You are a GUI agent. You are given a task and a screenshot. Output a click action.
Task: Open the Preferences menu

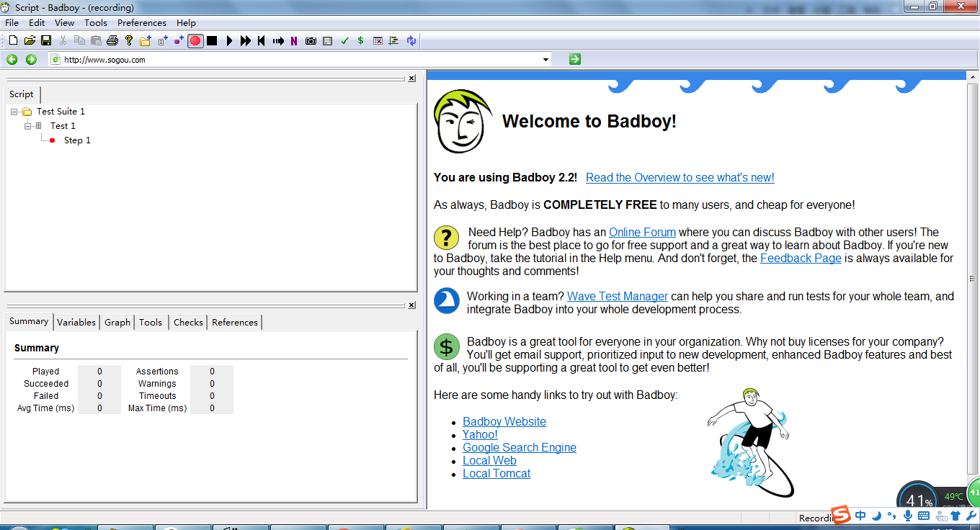142,23
